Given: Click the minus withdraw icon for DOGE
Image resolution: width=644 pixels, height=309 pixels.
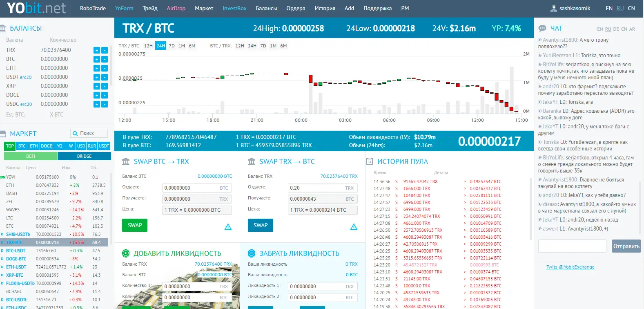Looking at the screenshot, I should point(105,95).
